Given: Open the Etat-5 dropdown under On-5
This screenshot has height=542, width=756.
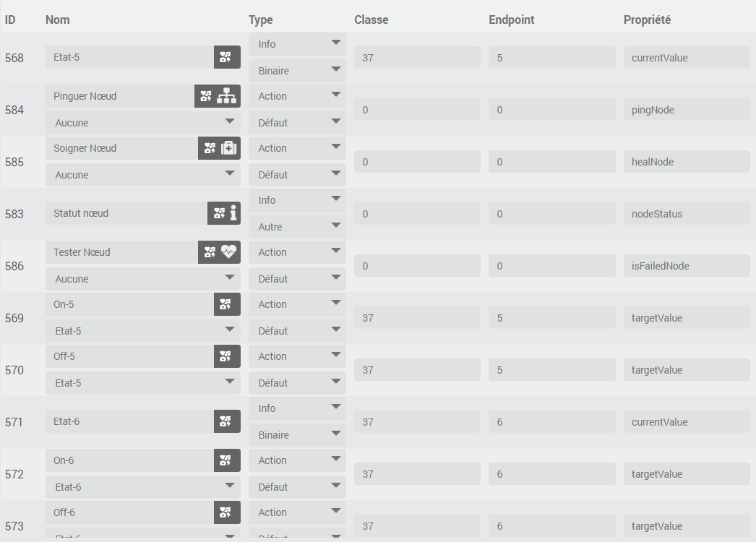Looking at the screenshot, I should tap(142, 331).
